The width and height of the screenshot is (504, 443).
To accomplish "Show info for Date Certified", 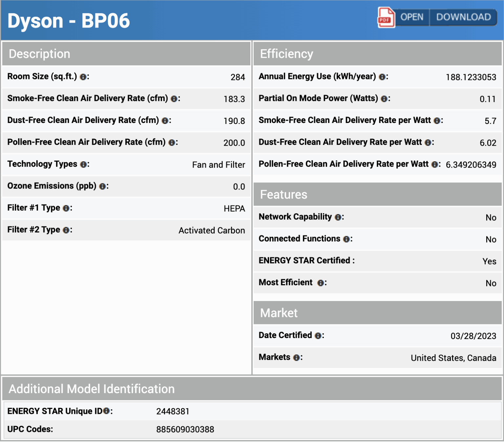I will tap(318, 336).
